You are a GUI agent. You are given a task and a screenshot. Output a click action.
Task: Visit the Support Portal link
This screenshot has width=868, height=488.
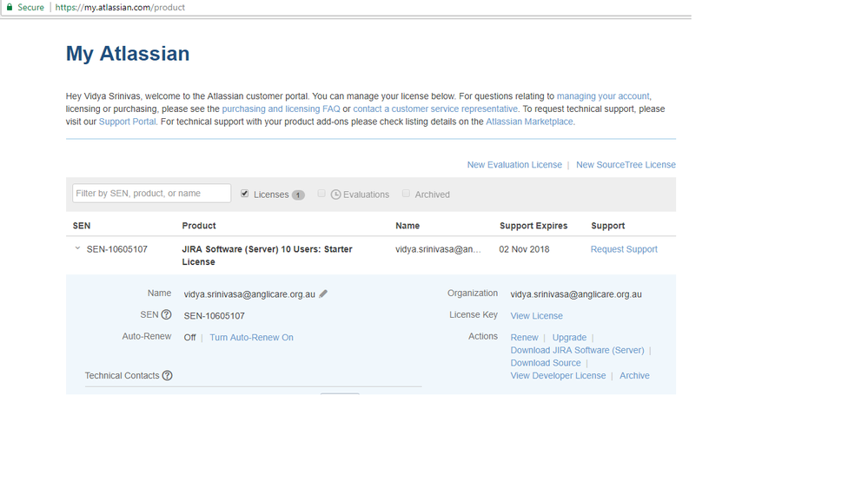click(x=128, y=122)
